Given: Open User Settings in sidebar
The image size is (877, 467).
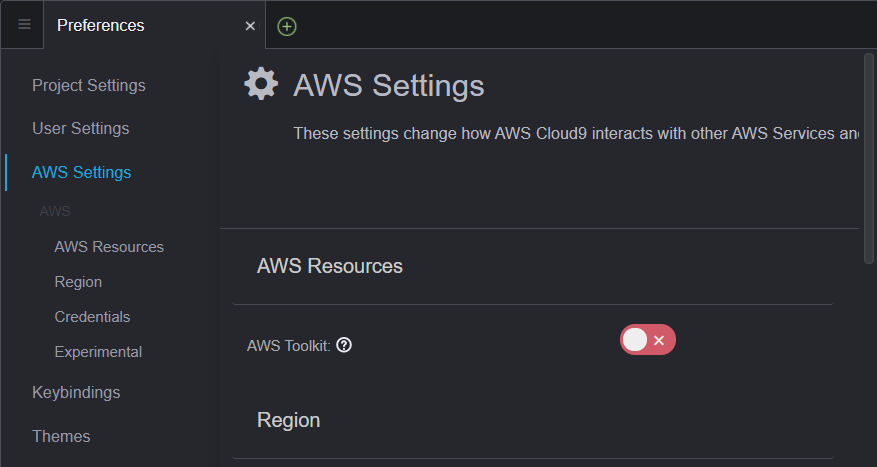Looking at the screenshot, I should click(x=81, y=129).
